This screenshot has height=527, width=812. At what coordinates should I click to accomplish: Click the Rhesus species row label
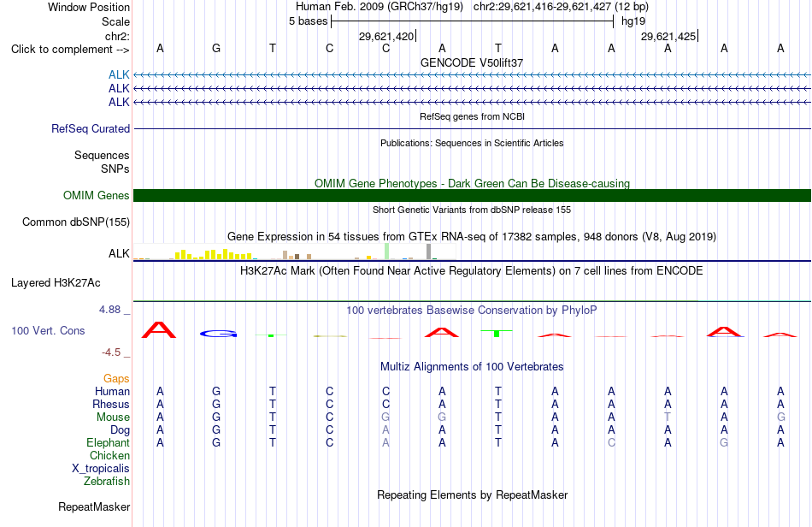(x=111, y=404)
